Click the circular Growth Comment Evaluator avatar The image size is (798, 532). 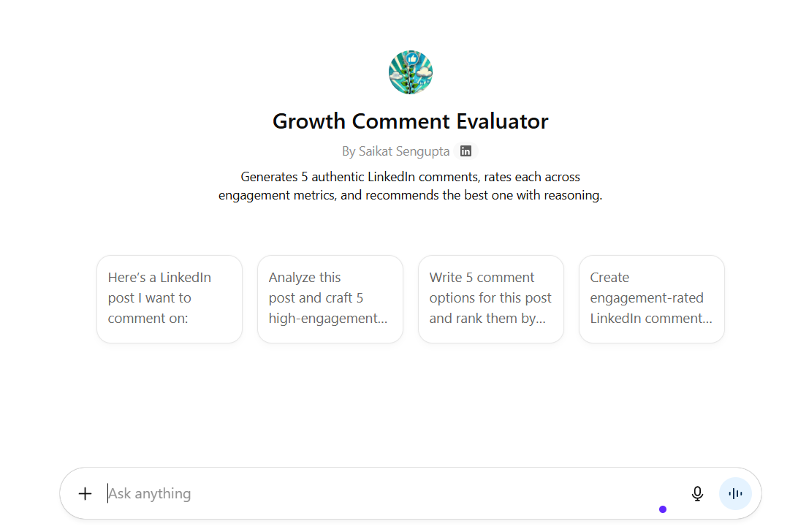coord(411,72)
